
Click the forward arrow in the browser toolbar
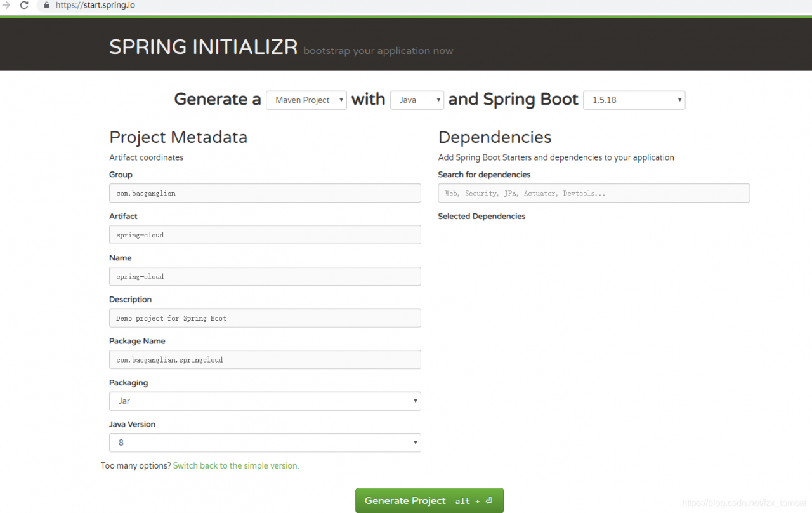6,5
